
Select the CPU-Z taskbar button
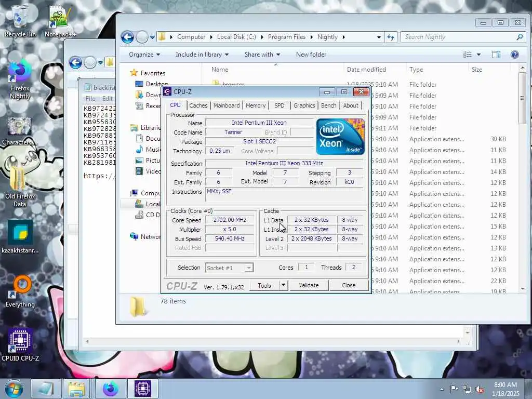point(143,389)
